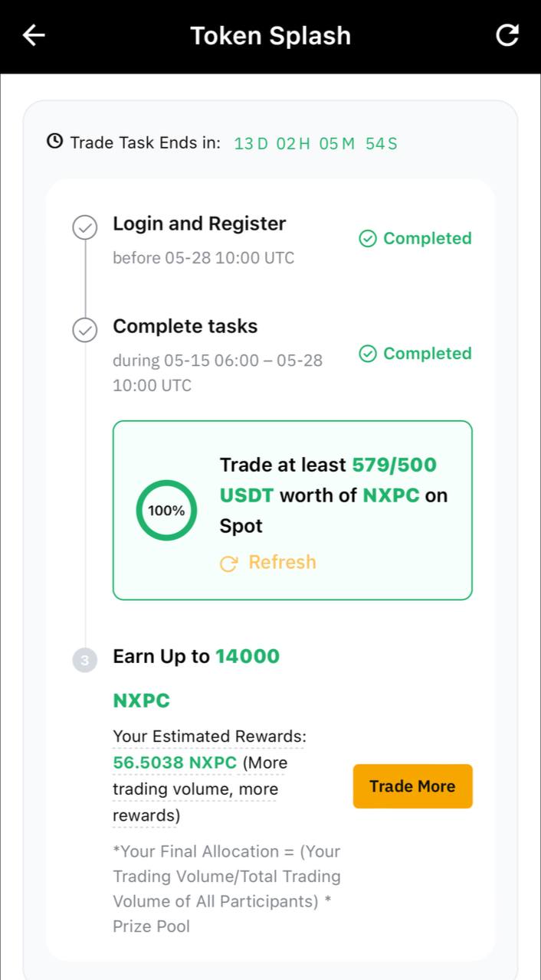Click the Your Estimated Rewards label
The height and width of the screenshot is (980, 541).
(x=209, y=737)
